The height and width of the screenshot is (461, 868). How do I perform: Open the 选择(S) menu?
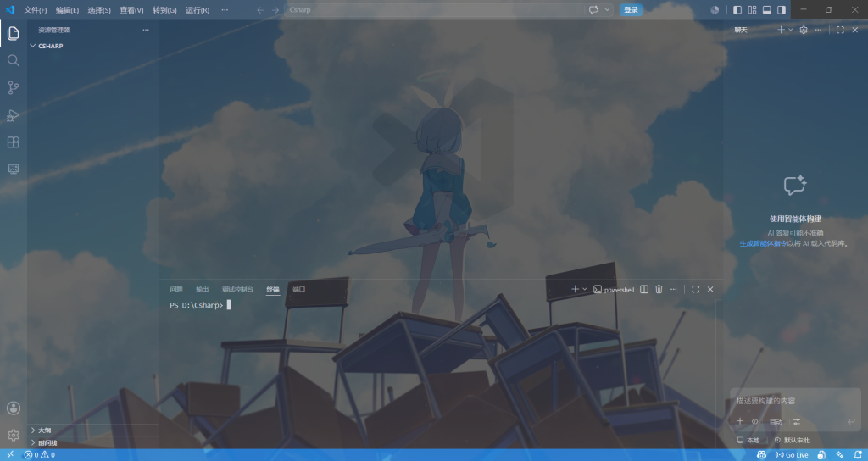coord(99,10)
